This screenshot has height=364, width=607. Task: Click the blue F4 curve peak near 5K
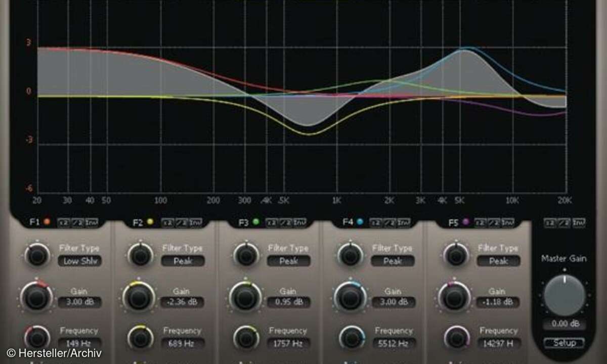(468, 48)
